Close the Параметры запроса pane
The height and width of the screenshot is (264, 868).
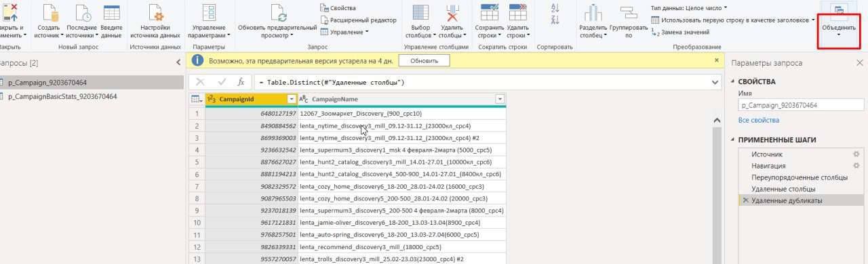click(x=859, y=63)
